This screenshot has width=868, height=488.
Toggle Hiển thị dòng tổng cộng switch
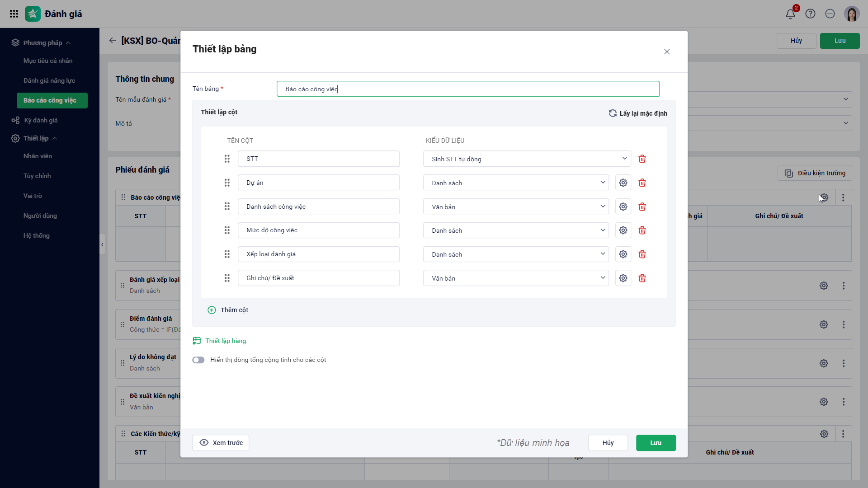(198, 360)
